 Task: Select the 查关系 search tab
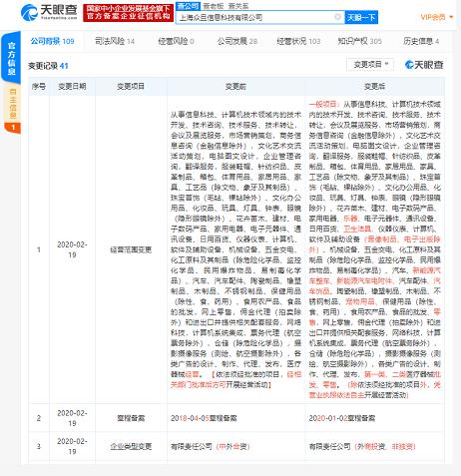coord(238,6)
